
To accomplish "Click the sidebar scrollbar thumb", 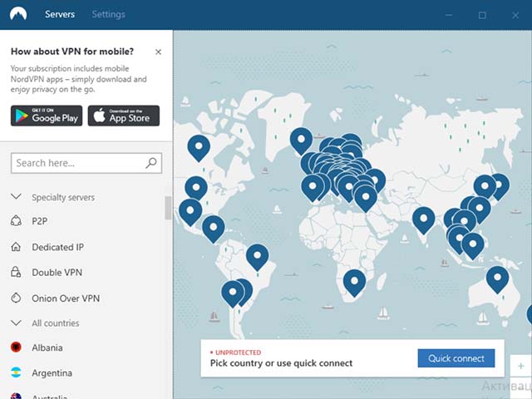I will coord(168,208).
